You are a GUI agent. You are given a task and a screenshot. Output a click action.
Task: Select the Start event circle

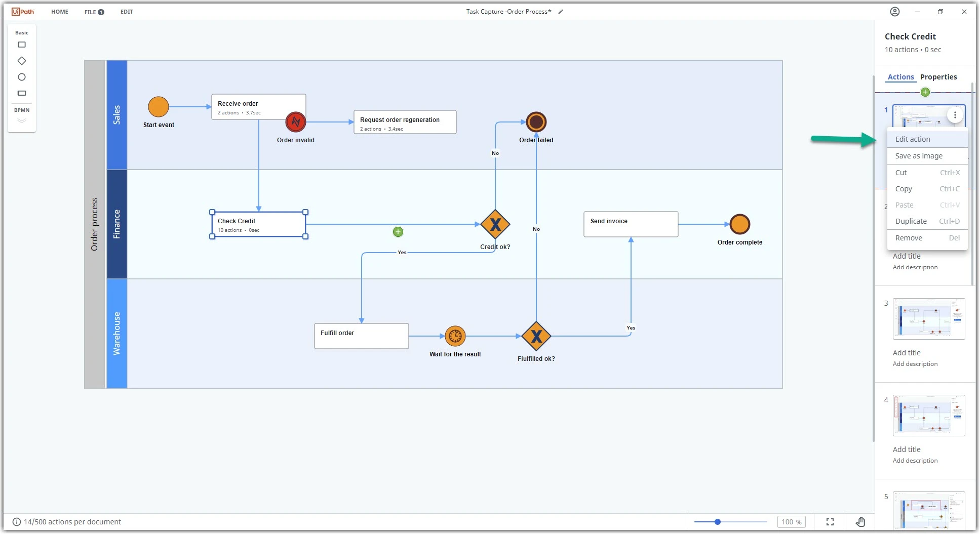point(159,107)
